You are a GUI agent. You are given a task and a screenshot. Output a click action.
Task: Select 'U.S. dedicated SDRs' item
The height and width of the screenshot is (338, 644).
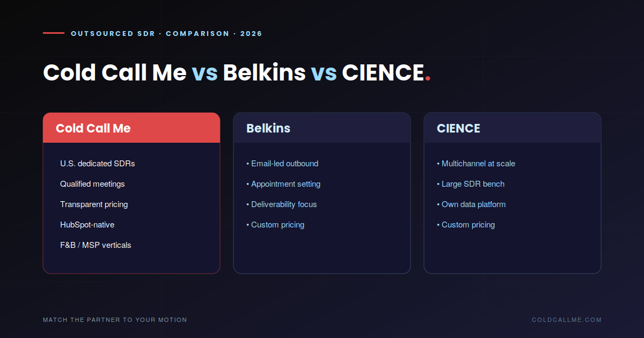tap(98, 164)
